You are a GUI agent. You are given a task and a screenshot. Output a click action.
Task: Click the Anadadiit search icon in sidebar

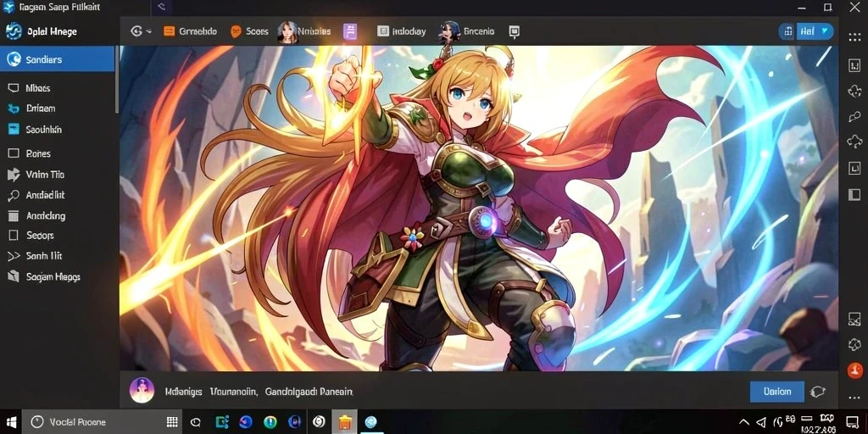pos(14,196)
